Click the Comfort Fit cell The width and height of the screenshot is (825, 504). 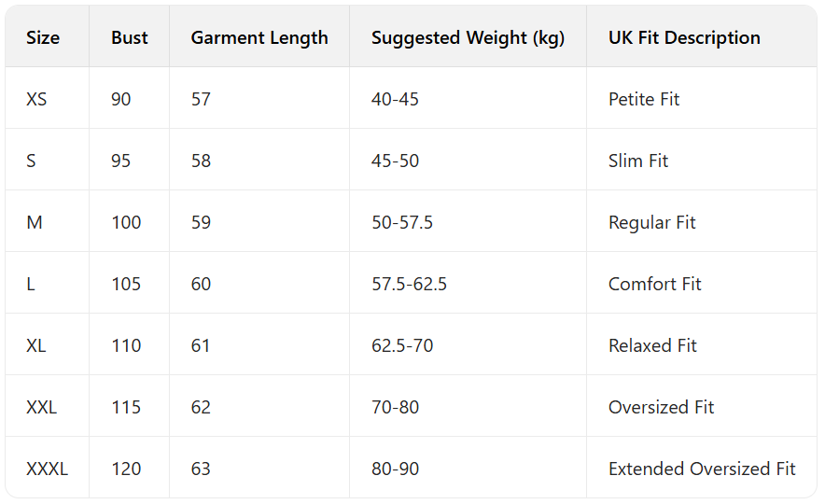pos(654,284)
